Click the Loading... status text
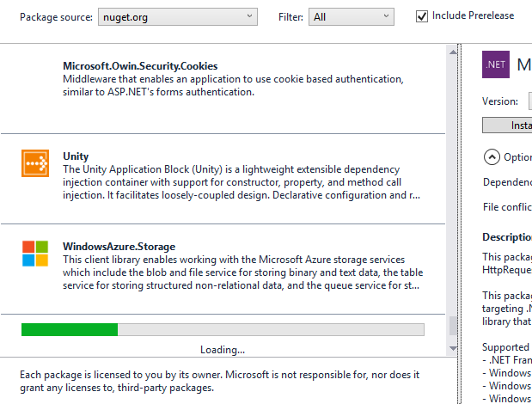The width and height of the screenshot is (532, 404). pyautogui.click(x=223, y=350)
